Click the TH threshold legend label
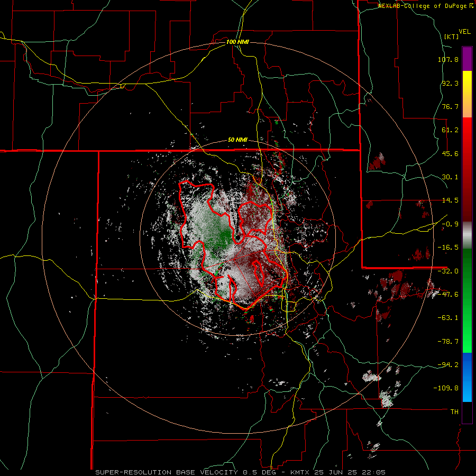 point(454,412)
